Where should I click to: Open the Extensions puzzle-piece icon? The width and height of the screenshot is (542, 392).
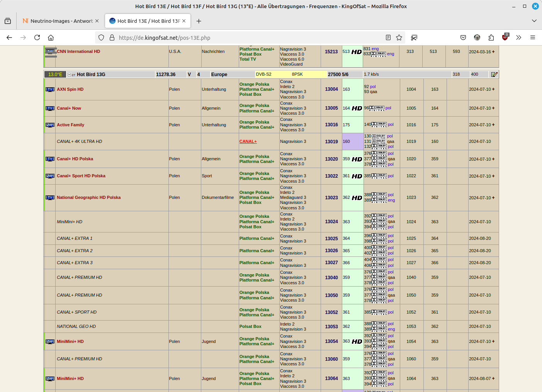491,37
